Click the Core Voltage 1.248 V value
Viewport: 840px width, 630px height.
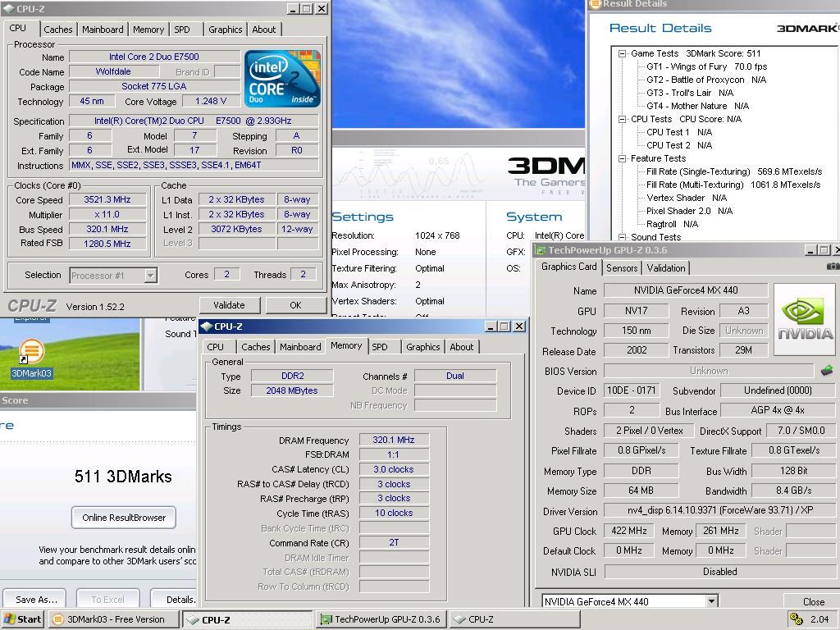click(x=211, y=101)
